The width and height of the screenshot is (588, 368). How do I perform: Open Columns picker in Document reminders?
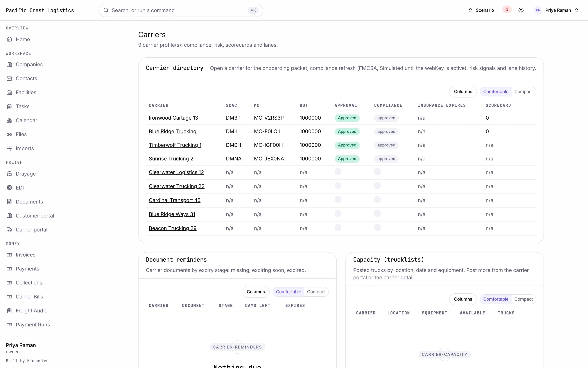(x=256, y=292)
